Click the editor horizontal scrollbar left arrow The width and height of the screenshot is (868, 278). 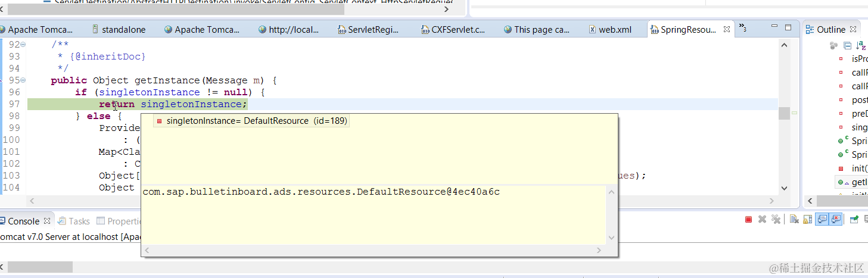pyautogui.click(x=31, y=201)
